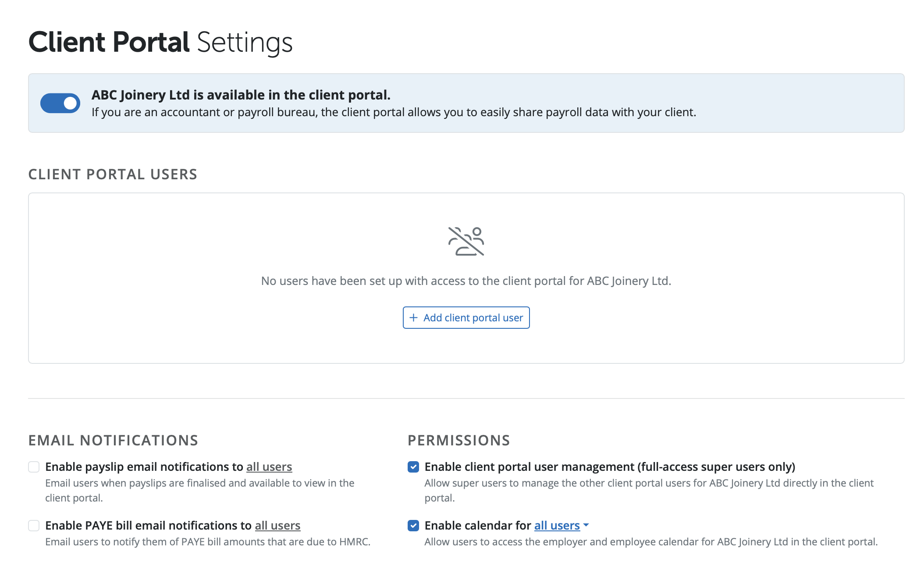Image resolution: width=924 pixels, height=562 pixels.
Task: Click the caret arrow beside calendar all users
Action: tap(586, 525)
